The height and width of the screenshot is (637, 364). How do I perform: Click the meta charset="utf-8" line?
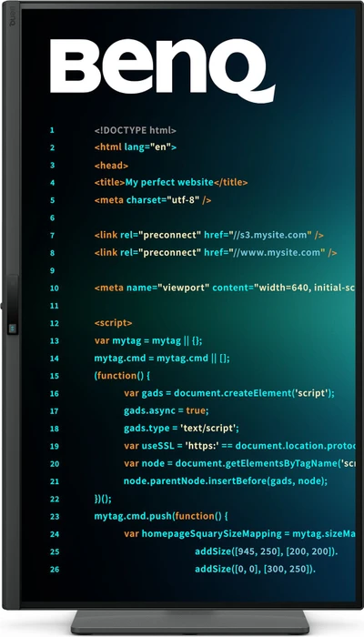pos(153,200)
